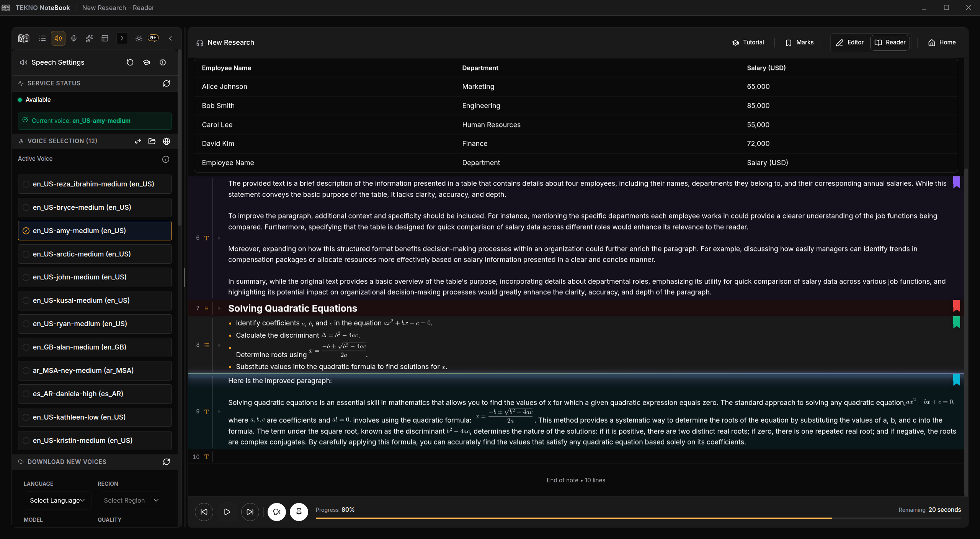Select the speech/audio panel icon
The height and width of the screenshot is (539, 980).
tap(58, 38)
